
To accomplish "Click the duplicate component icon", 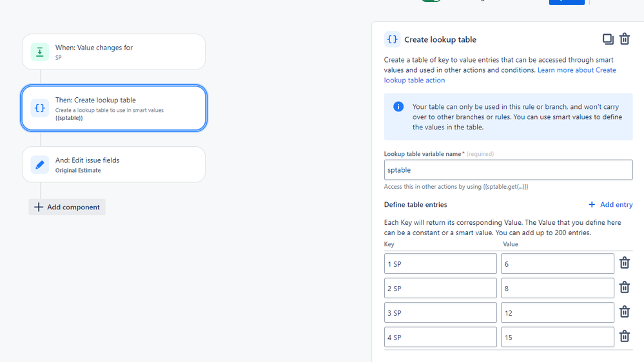I will 608,39.
